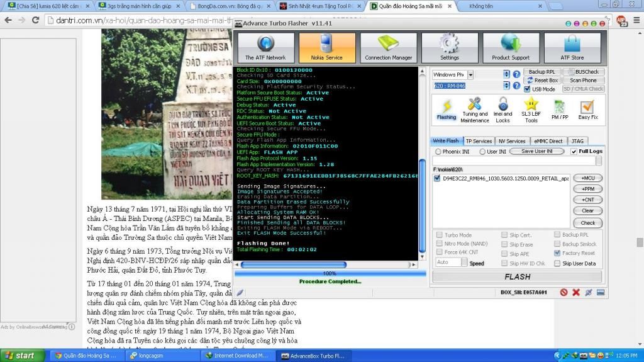Viewport: 644px width, 362px height.
Task: Toggle Full Logs checkbox
Action: 574,151
